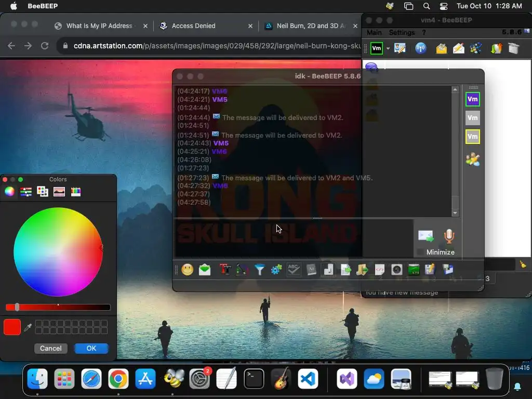Click the print chat icon
Screen dimensions: 532x399
(x=448, y=270)
